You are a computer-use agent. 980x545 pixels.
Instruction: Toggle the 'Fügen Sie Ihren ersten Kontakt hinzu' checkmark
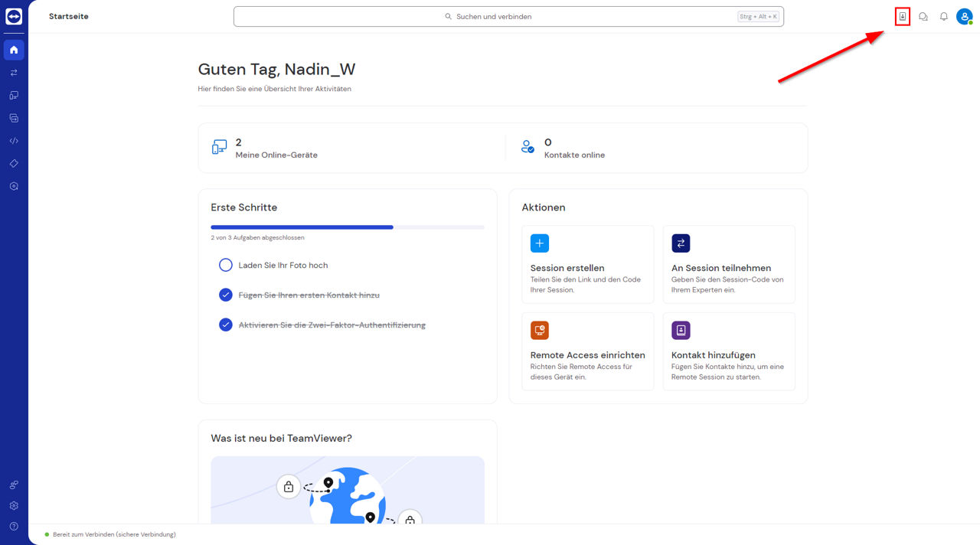225,295
